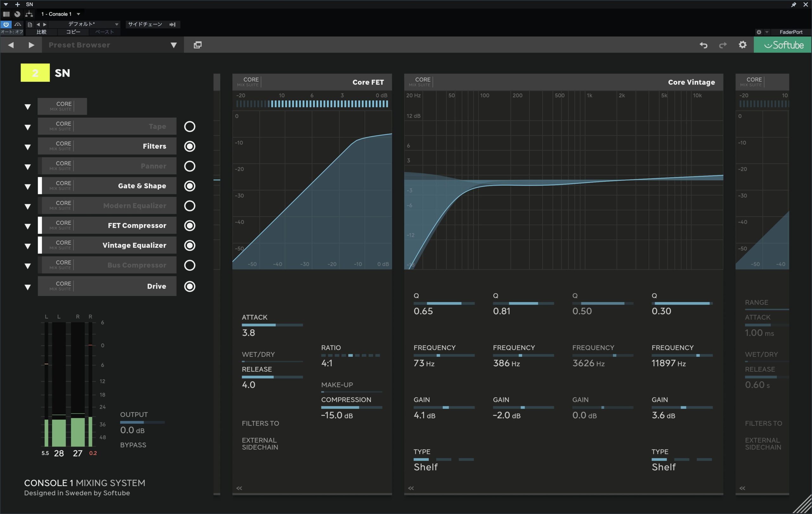Disable the Gate & Shape module
Screen dimensions: 812x514
(189, 186)
